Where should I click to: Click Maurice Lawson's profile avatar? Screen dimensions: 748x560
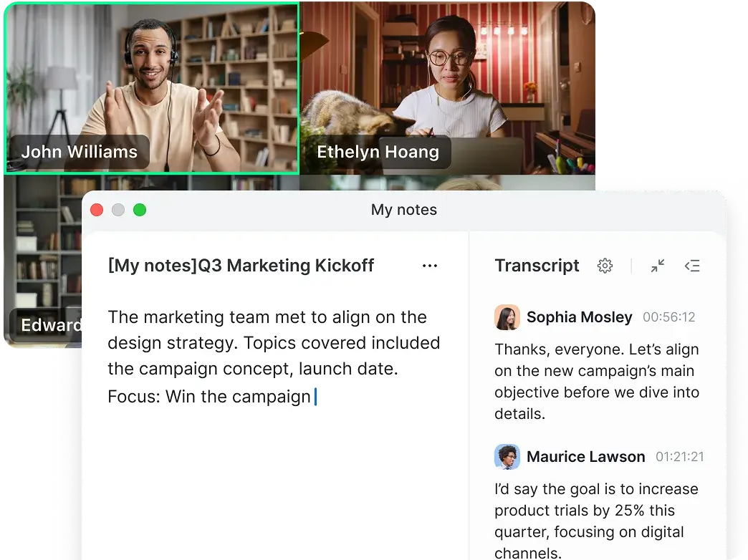click(507, 457)
